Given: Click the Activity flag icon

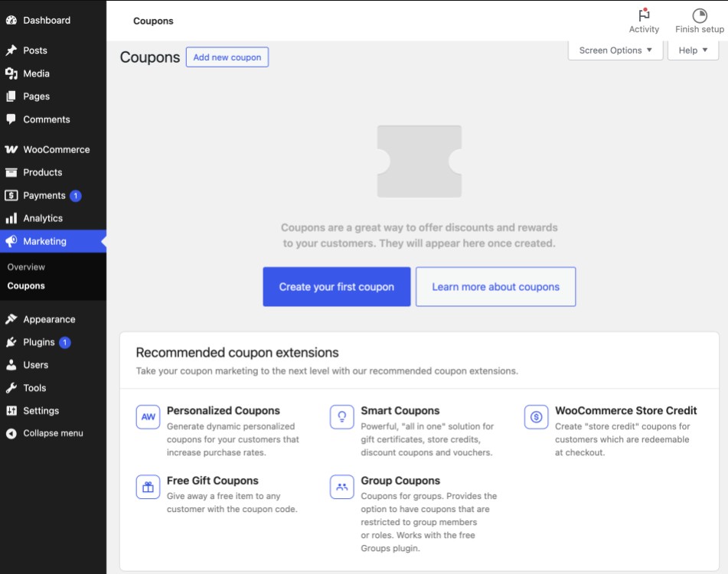Looking at the screenshot, I should (x=644, y=13).
